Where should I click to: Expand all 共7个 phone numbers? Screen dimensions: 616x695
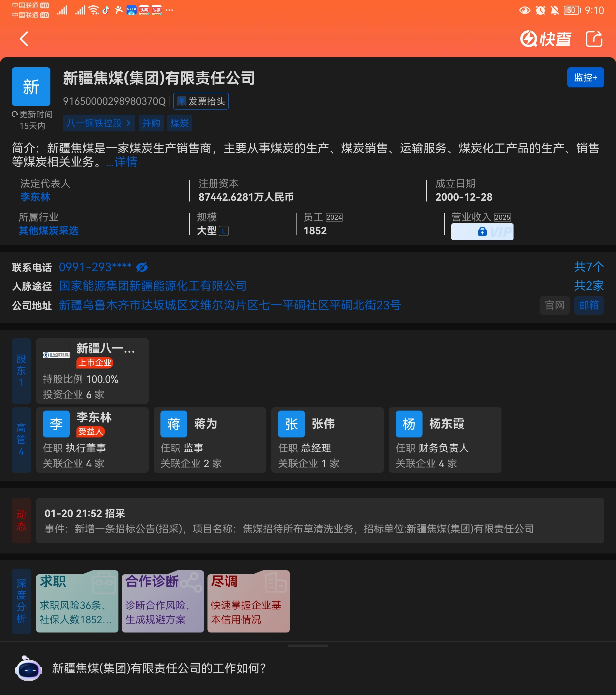coord(589,267)
